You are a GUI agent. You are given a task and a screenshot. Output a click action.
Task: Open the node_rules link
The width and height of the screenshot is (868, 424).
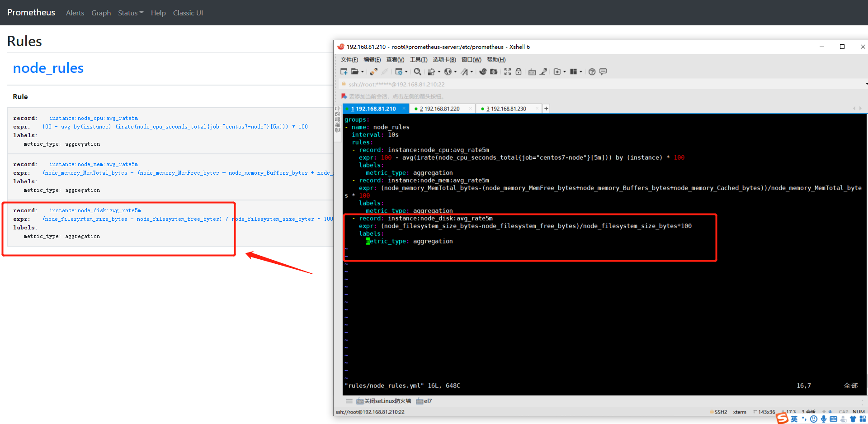48,68
